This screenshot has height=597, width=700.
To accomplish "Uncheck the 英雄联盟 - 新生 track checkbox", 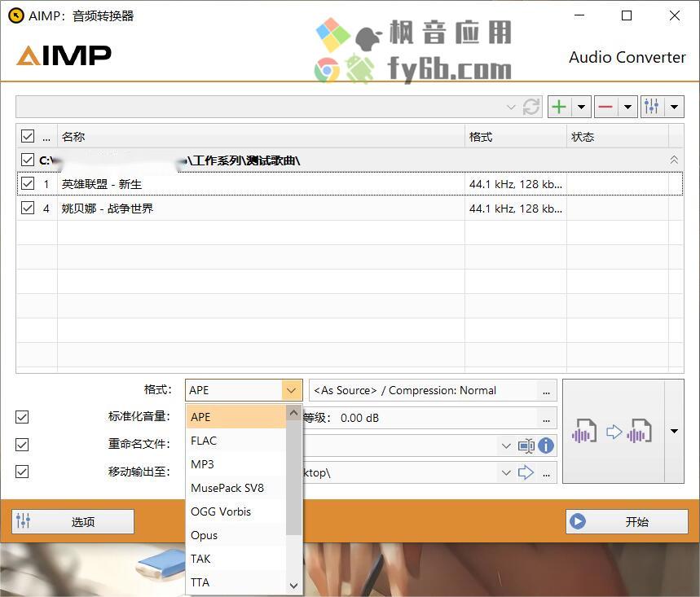I will (x=28, y=183).
